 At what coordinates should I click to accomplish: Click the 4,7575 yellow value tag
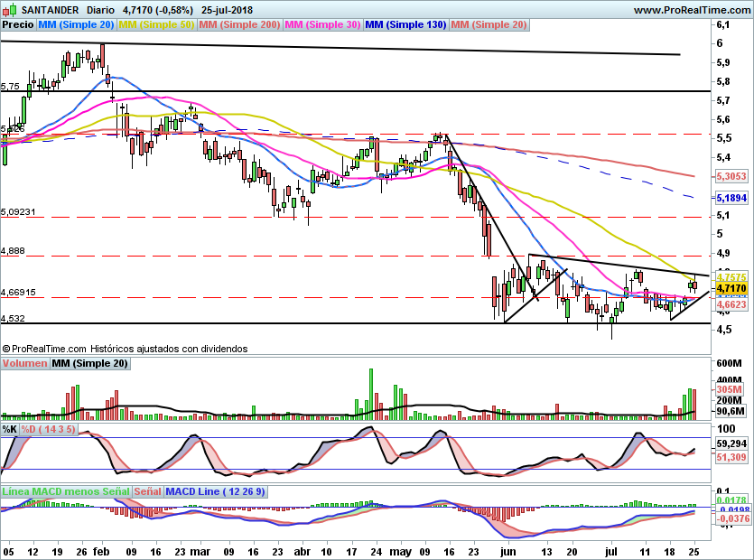[731, 276]
